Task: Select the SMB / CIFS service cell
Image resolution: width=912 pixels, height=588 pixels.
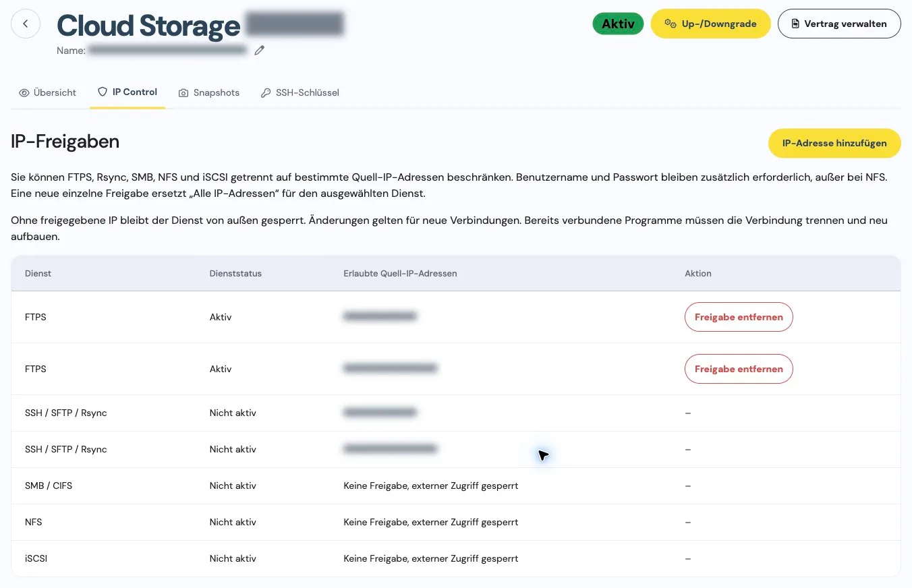Action: pyautogui.click(x=49, y=486)
